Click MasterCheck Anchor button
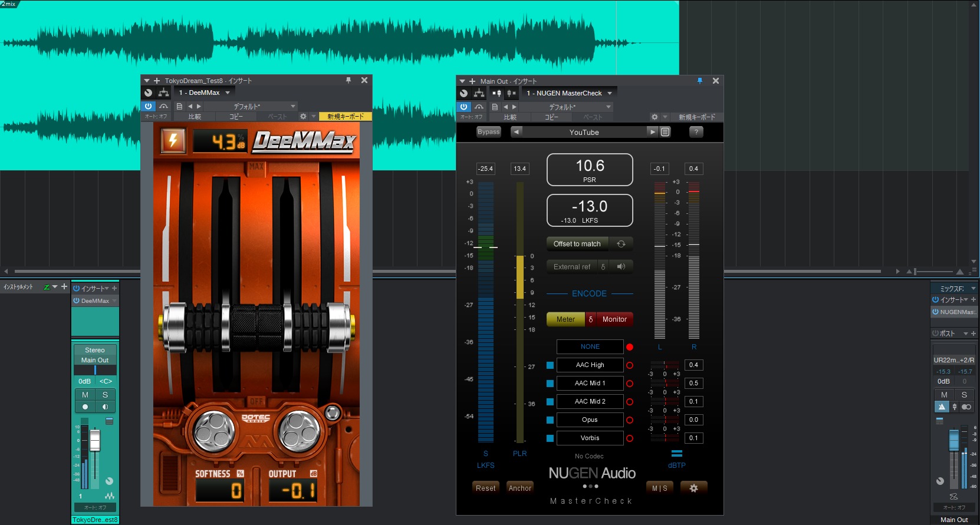 click(520, 488)
